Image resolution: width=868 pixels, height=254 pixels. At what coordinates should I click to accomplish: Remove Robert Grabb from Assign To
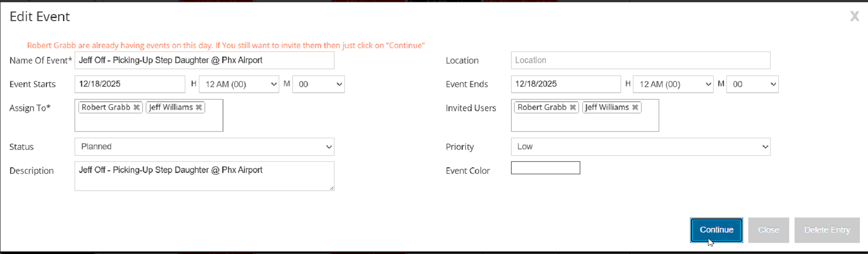(x=136, y=107)
